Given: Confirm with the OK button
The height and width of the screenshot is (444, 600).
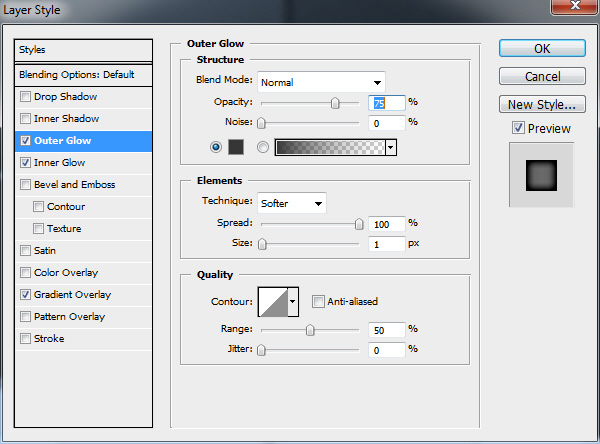Looking at the screenshot, I should pos(542,49).
